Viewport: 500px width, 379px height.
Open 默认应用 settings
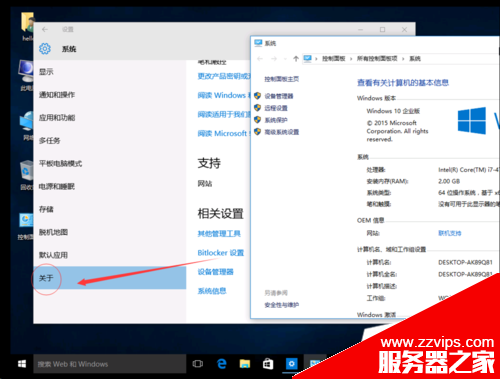(x=53, y=255)
